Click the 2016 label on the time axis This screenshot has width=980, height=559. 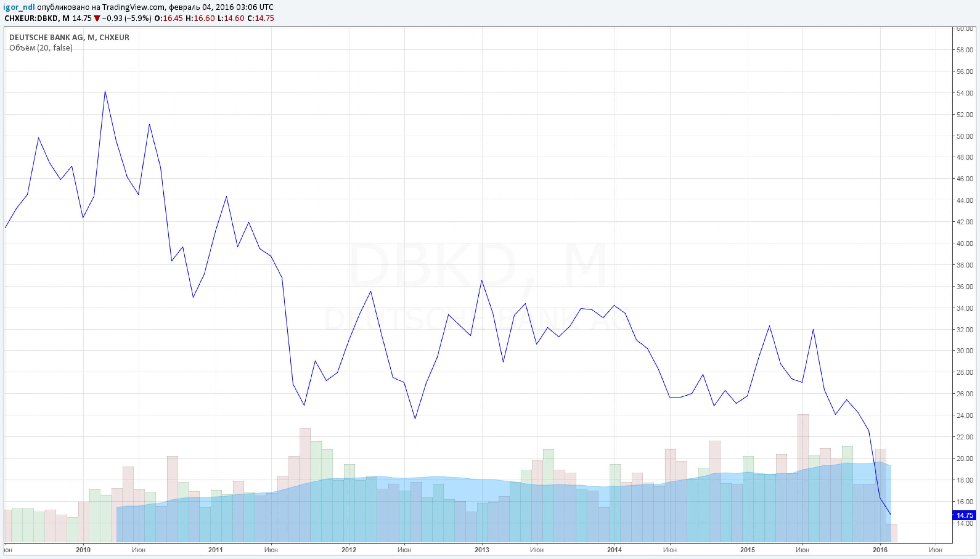[880, 550]
